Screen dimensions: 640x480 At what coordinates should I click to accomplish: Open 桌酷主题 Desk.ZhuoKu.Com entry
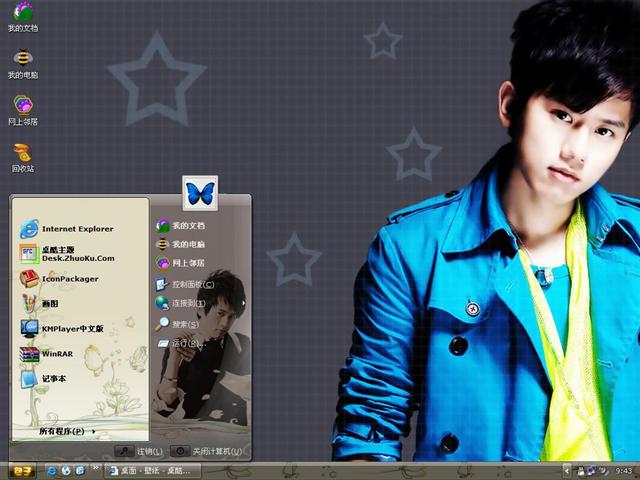[67, 253]
